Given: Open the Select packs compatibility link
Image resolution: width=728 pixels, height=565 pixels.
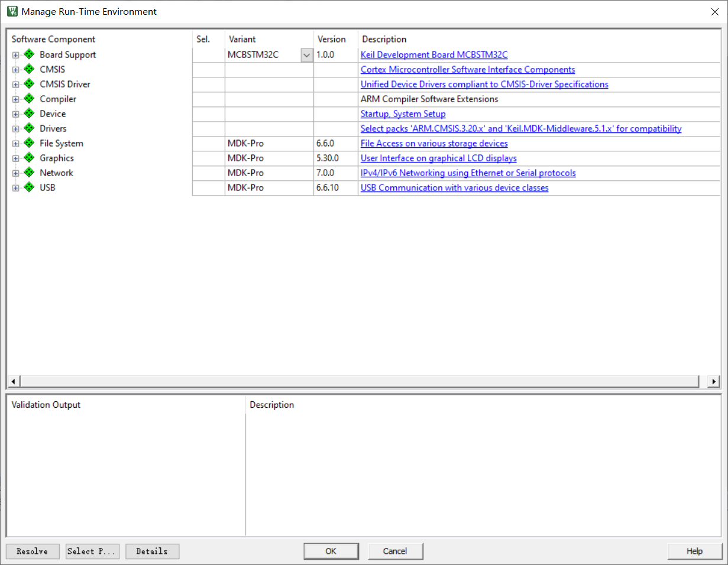Looking at the screenshot, I should pyautogui.click(x=521, y=128).
